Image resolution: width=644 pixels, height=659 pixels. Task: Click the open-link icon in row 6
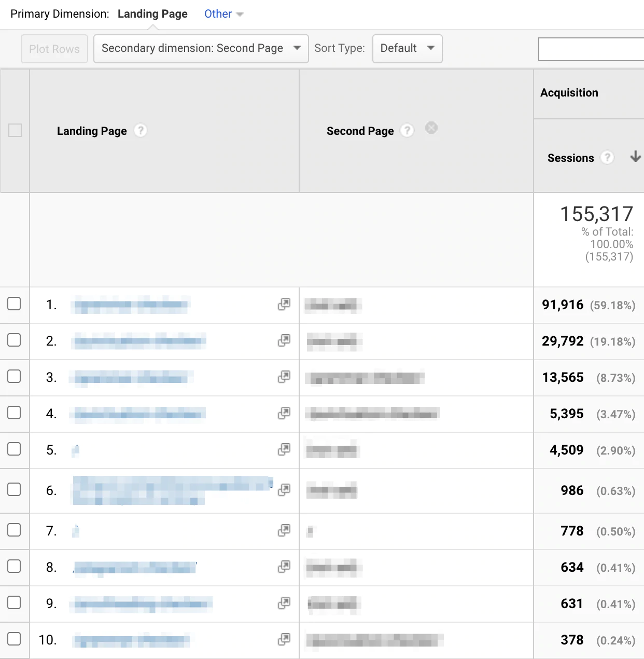[x=284, y=490]
